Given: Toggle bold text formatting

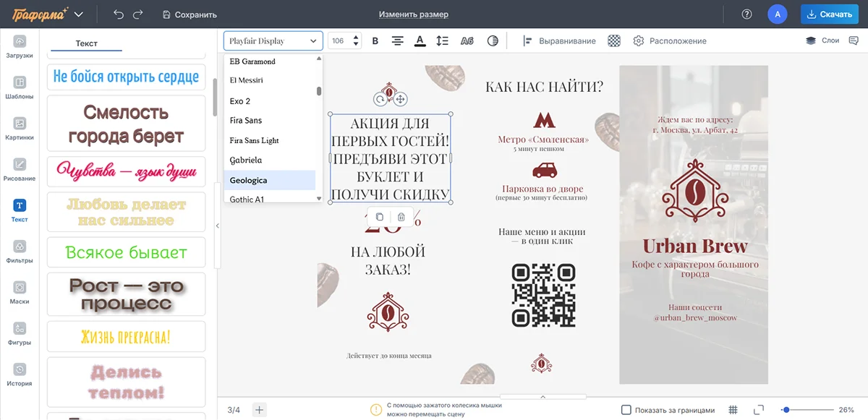Looking at the screenshot, I should coord(375,41).
